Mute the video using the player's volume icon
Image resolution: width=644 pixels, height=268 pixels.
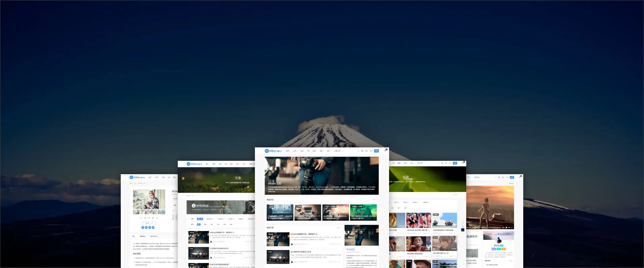(509, 227)
